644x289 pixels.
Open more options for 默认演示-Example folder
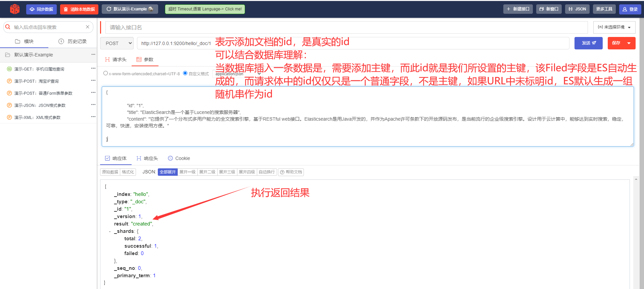click(93, 54)
